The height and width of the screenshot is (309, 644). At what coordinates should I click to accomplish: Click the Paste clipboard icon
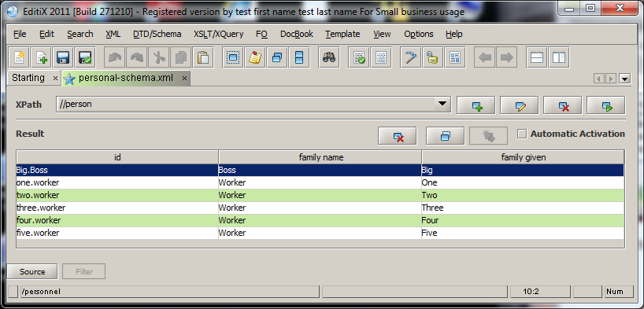click(203, 57)
